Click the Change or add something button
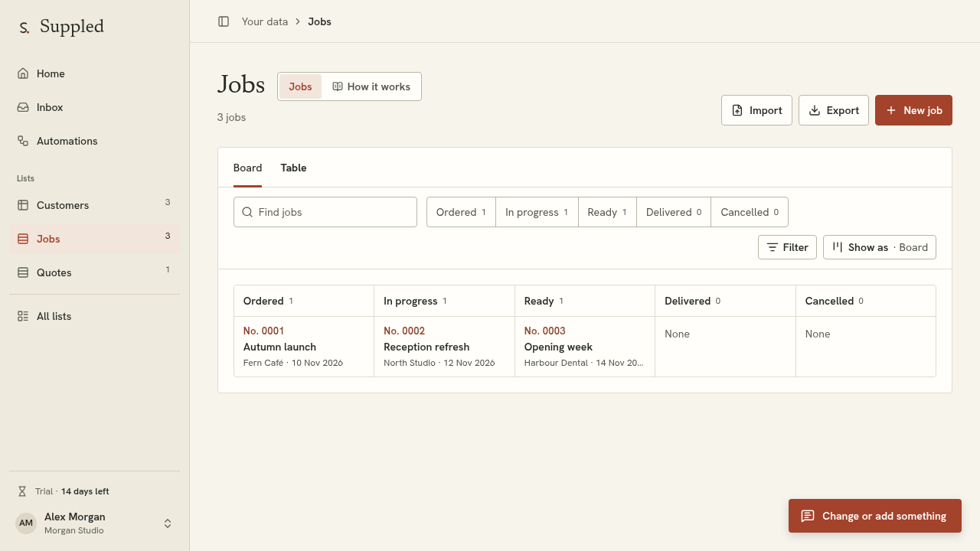Image resolution: width=980 pixels, height=551 pixels. pyautogui.click(x=875, y=516)
